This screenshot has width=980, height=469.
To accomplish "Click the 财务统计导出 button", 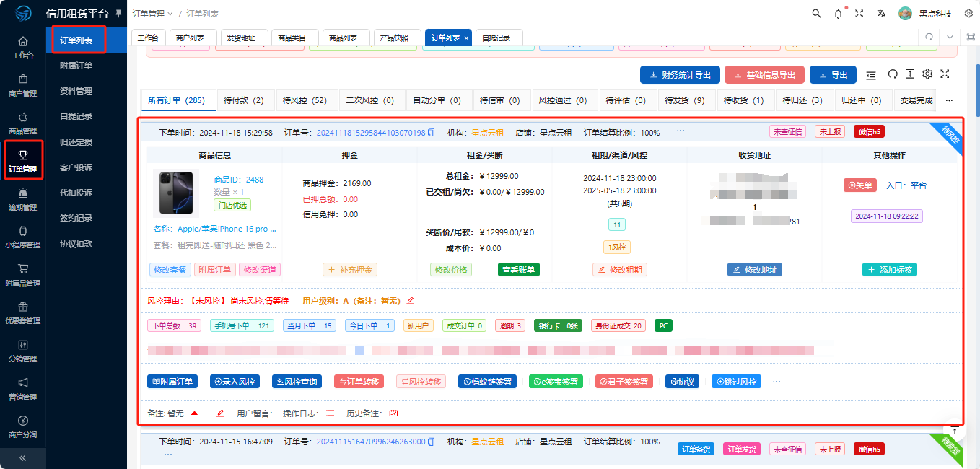I will coord(680,75).
